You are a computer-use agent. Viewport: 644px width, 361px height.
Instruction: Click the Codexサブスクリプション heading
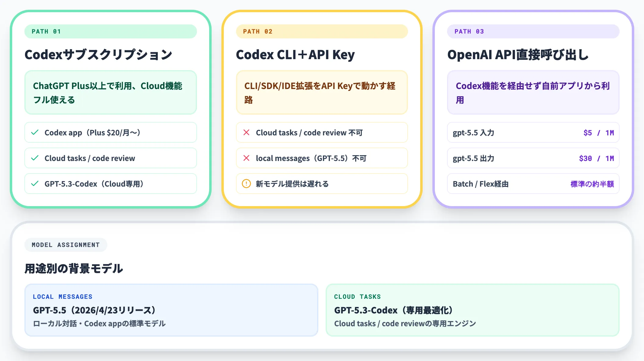pos(98,55)
